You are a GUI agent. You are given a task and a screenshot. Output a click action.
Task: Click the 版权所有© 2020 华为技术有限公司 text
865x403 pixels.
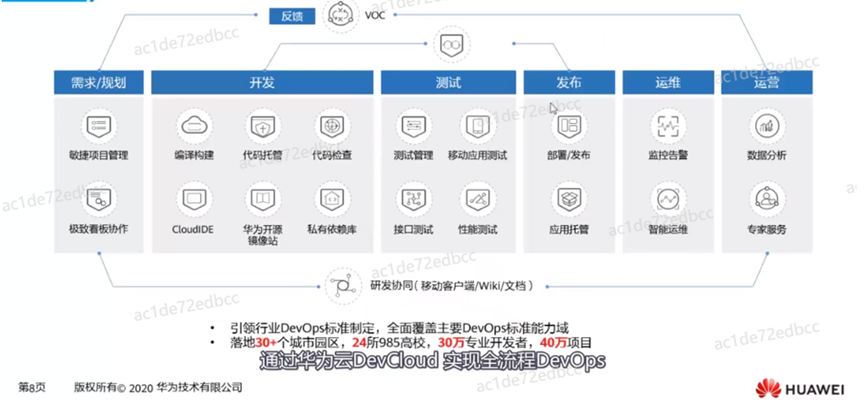[x=158, y=388]
